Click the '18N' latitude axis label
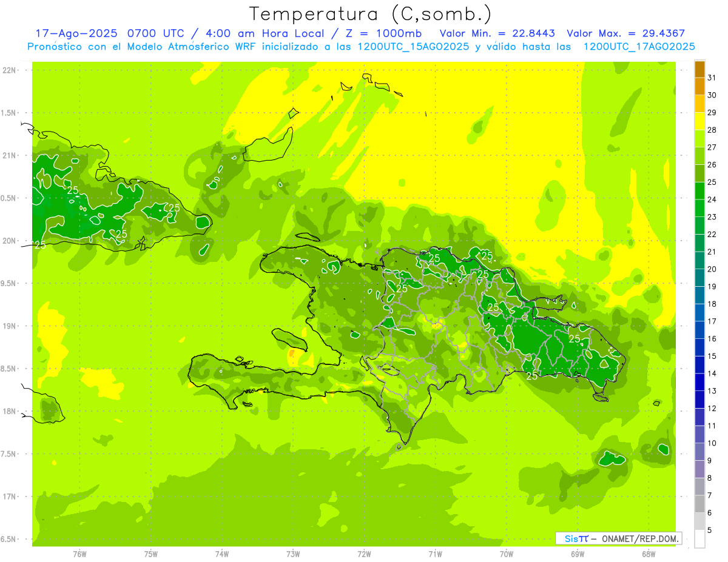Screen dimensions: 728x562 10,412
